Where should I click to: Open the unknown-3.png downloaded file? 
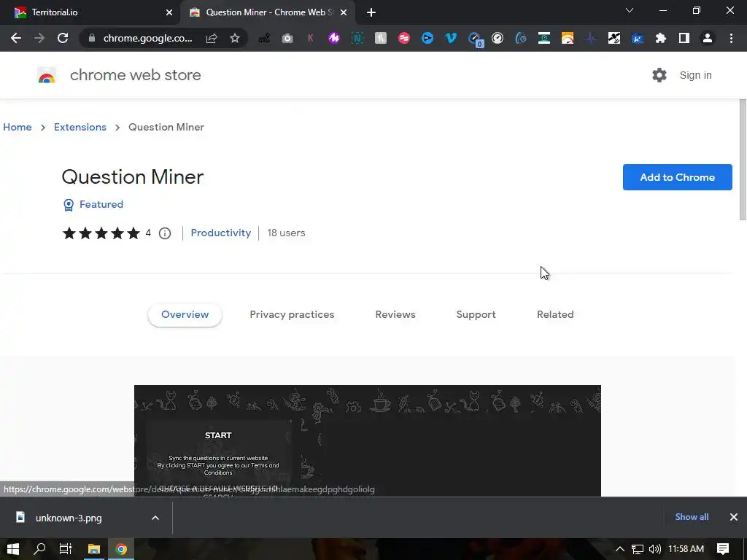click(69, 518)
